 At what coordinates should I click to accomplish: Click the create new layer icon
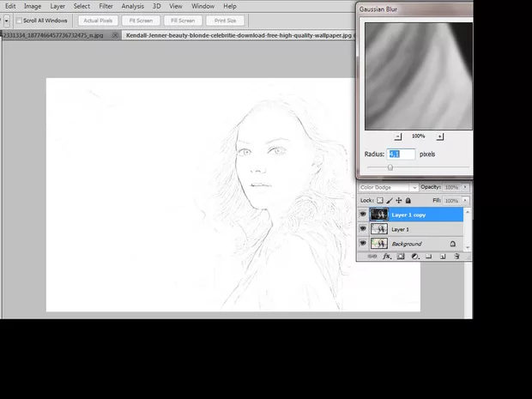(443, 257)
